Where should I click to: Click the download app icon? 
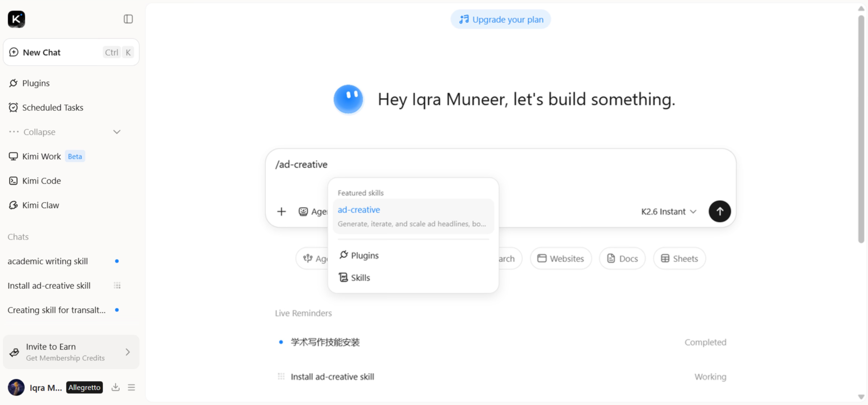pyautogui.click(x=116, y=387)
